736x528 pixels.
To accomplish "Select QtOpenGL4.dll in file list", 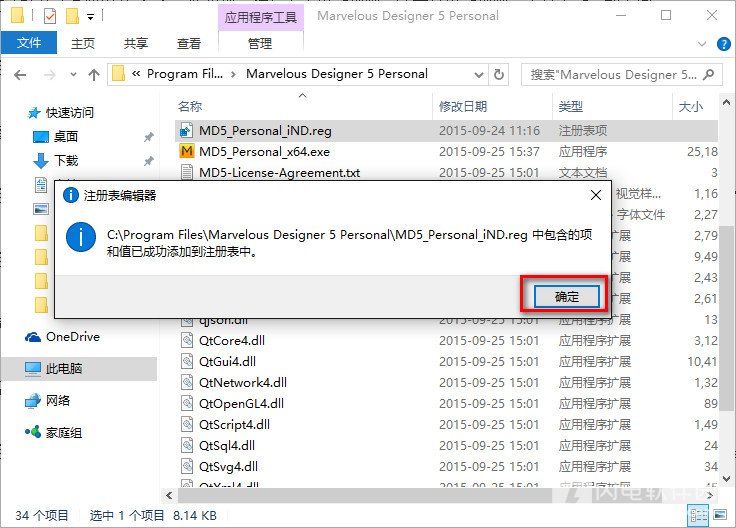I will (241, 404).
